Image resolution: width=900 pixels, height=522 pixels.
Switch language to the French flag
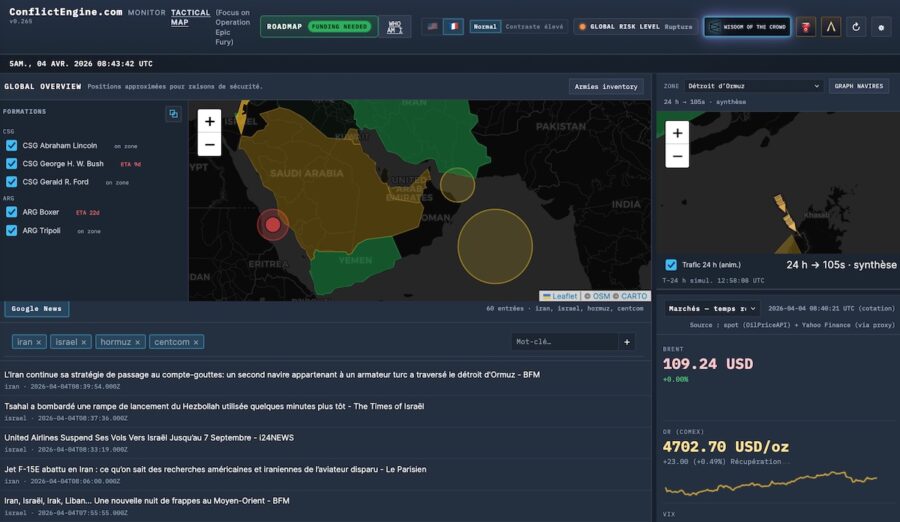tap(453, 27)
